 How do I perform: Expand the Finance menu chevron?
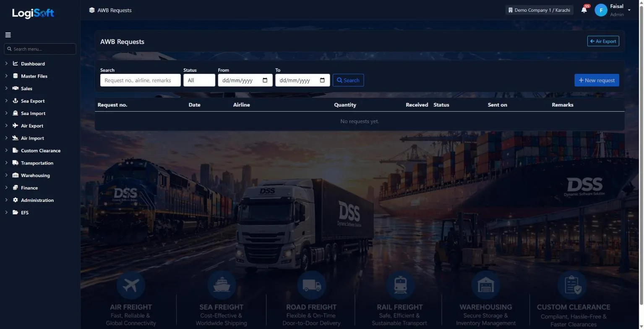point(6,188)
